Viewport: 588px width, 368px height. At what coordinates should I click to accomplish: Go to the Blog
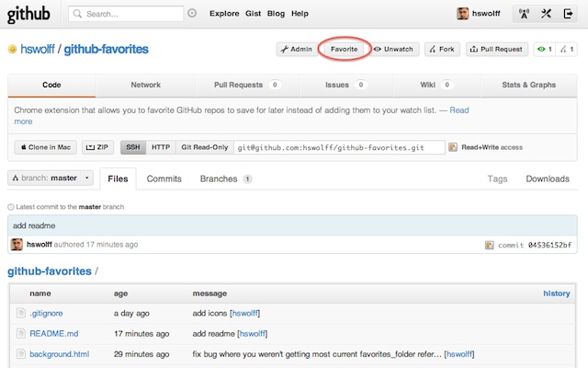[276, 14]
